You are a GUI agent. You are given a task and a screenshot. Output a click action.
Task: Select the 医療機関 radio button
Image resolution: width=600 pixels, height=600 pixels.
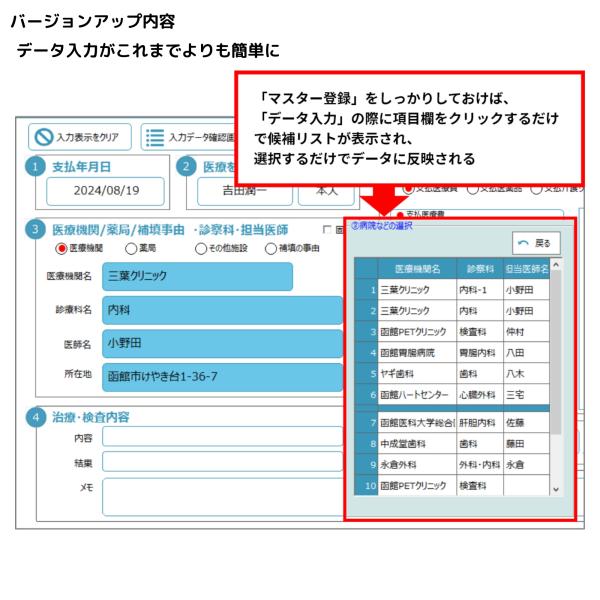[62, 249]
